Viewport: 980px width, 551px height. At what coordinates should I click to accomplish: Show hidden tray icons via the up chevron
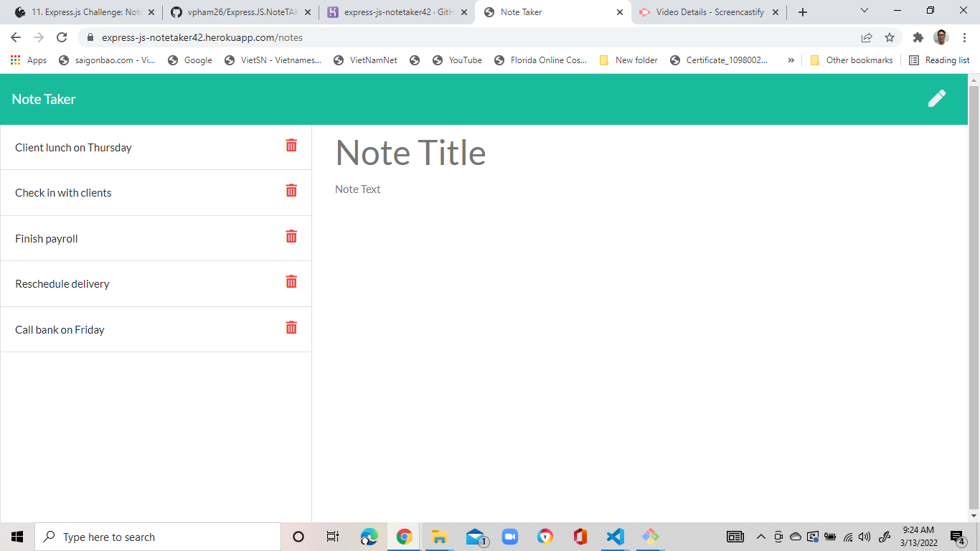tap(760, 536)
